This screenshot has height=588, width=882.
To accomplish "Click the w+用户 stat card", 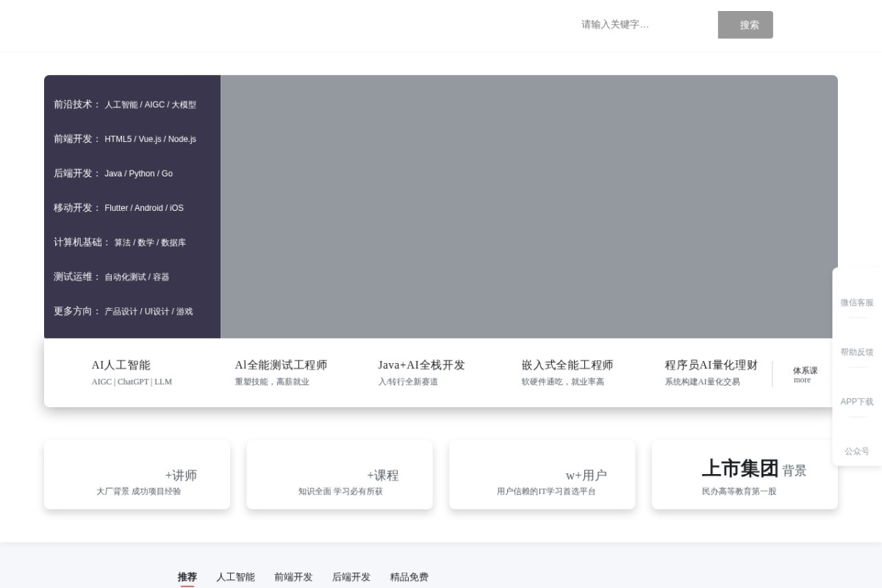I will [x=542, y=475].
